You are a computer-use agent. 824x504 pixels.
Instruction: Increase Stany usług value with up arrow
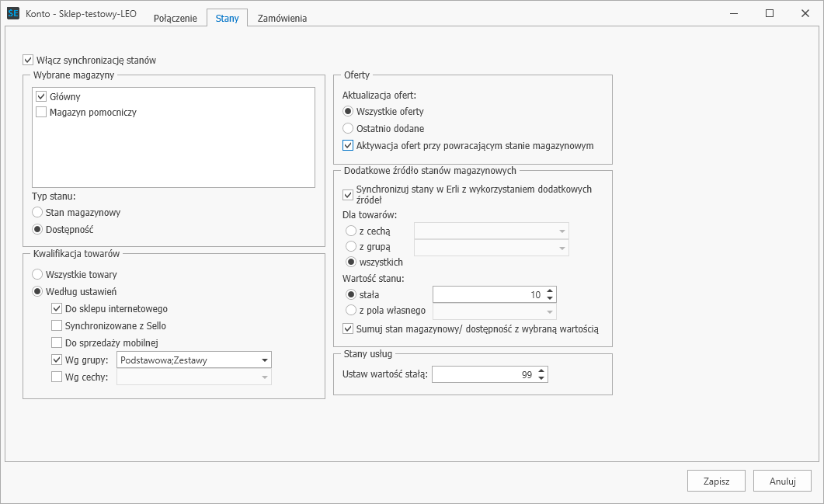pyautogui.click(x=541, y=371)
